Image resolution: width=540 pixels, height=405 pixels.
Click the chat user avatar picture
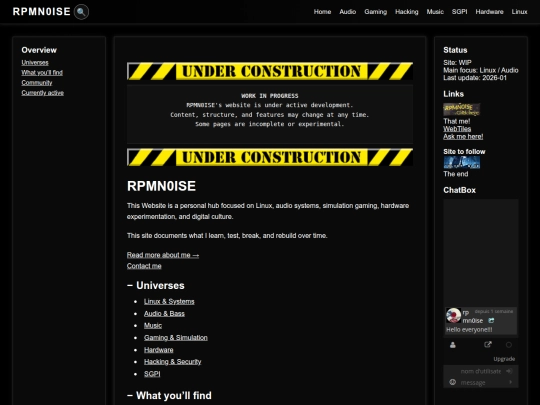tap(453, 315)
